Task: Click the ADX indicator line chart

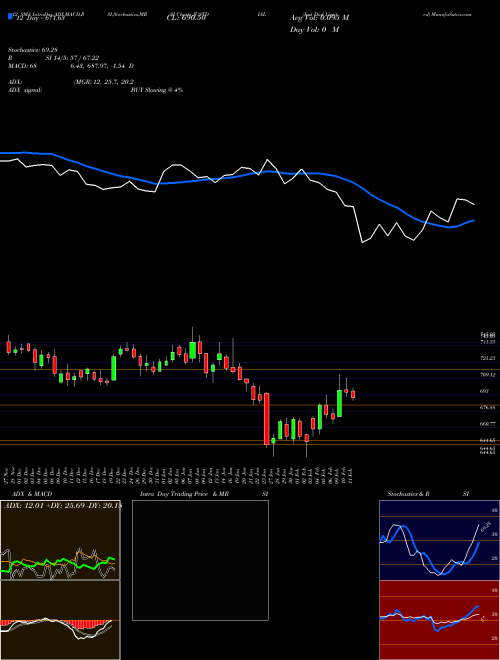Action: coord(60,540)
